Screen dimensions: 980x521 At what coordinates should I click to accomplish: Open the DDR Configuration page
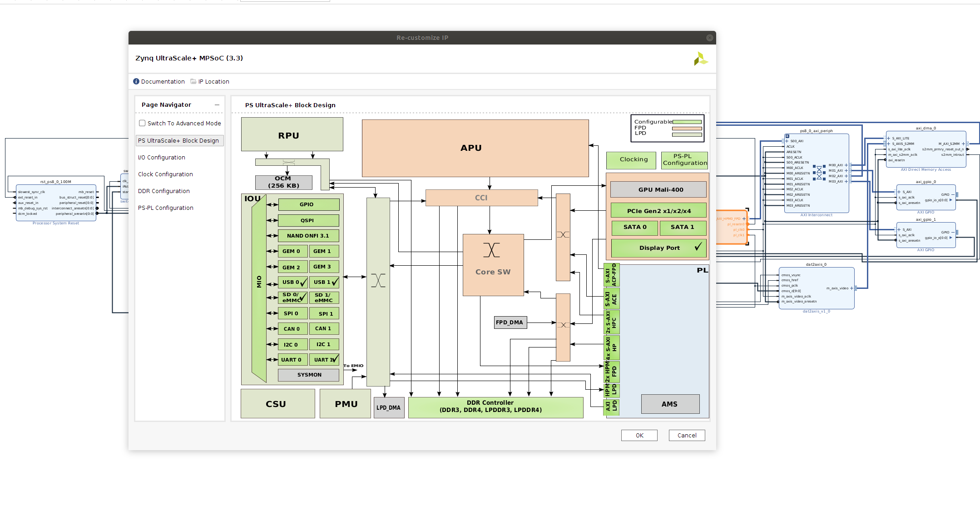click(x=163, y=191)
